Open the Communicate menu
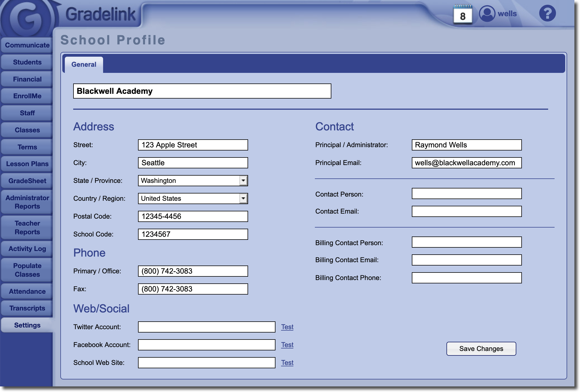Screen dimensions: 580x392 (27, 45)
